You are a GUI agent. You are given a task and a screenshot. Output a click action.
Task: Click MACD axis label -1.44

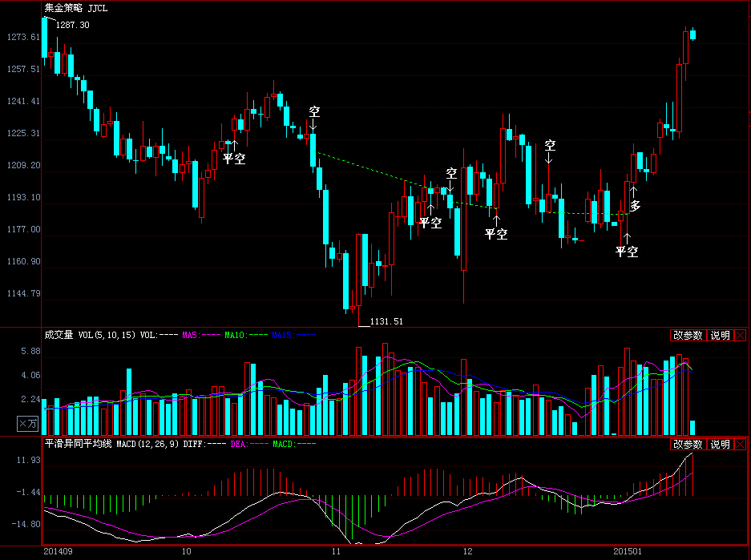[x=28, y=493]
